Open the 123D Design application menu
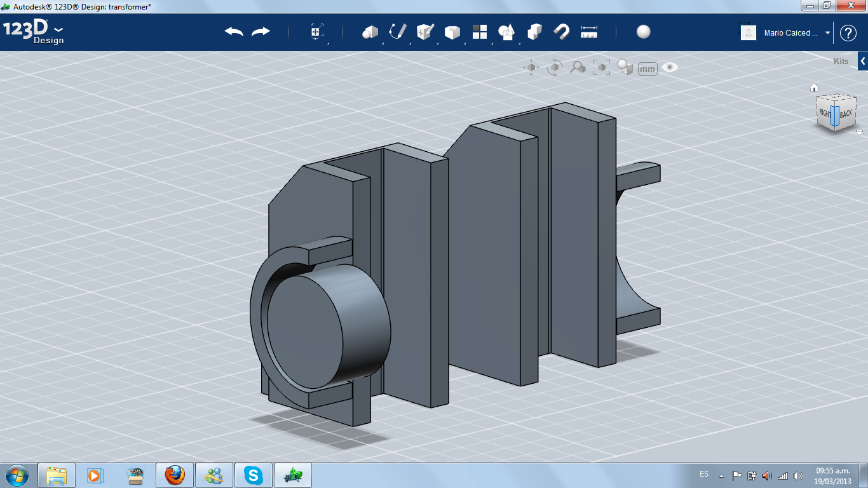This screenshot has height=488, width=868. pos(34,32)
